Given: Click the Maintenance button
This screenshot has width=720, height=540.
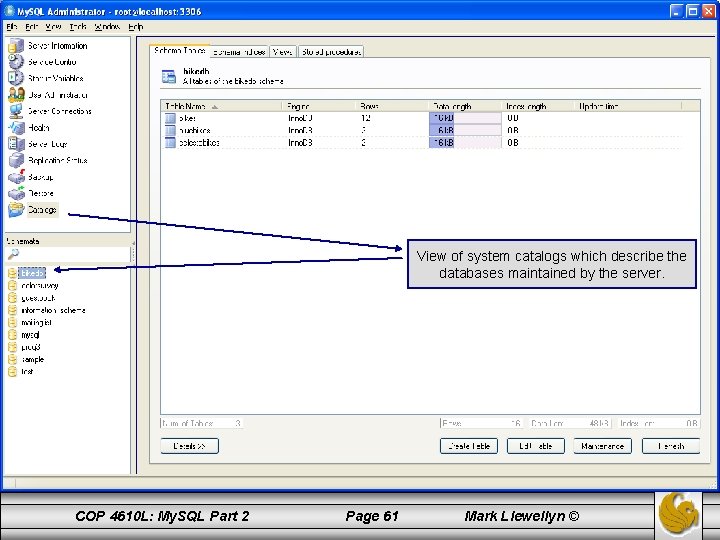Looking at the screenshot, I should [602, 446].
